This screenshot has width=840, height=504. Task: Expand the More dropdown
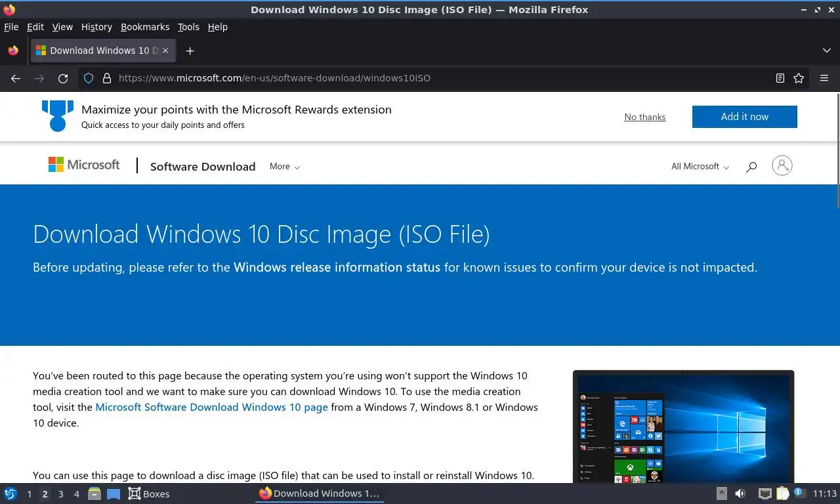[285, 167]
